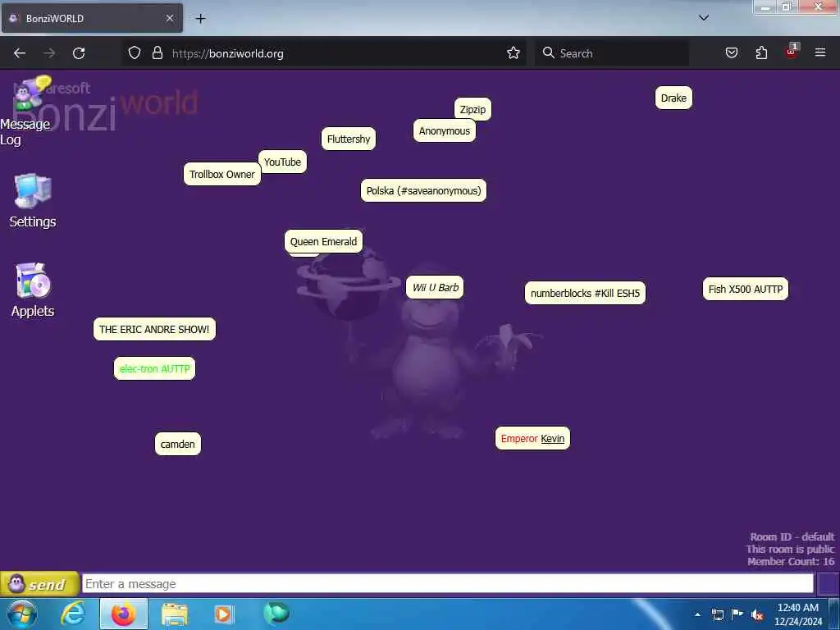Click the numberblocks #Kill ESH5 name tag
This screenshot has width=840, height=630.
[585, 293]
